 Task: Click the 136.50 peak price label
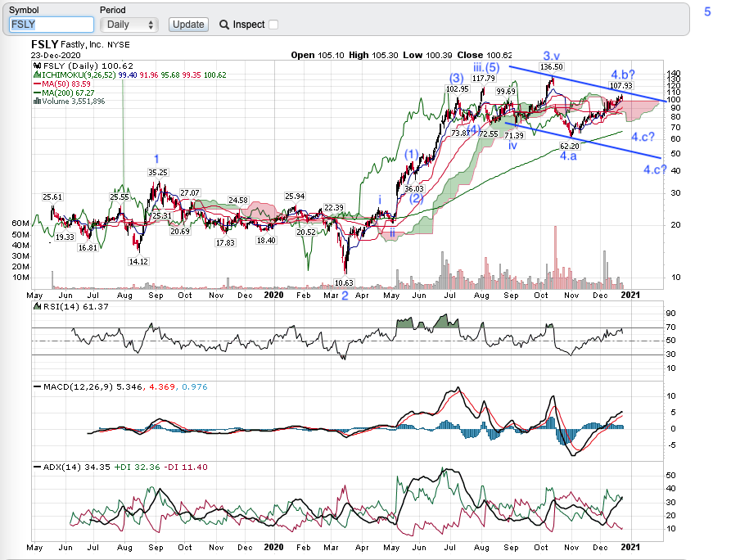(552, 66)
